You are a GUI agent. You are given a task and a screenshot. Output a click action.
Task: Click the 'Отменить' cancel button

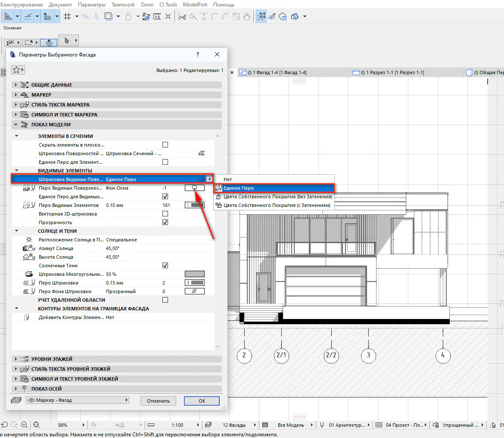[158, 401]
